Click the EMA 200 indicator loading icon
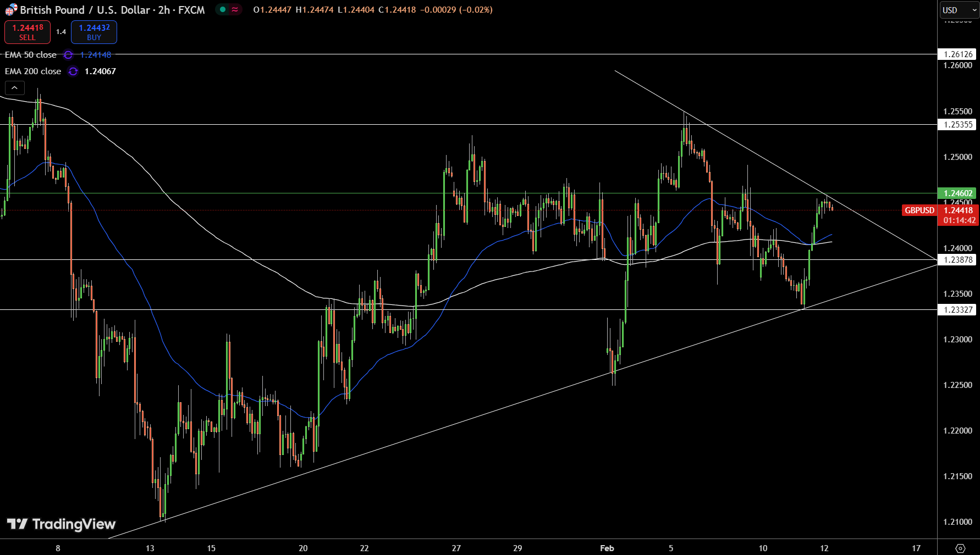Screen dimensions: 980x555 (73, 71)
